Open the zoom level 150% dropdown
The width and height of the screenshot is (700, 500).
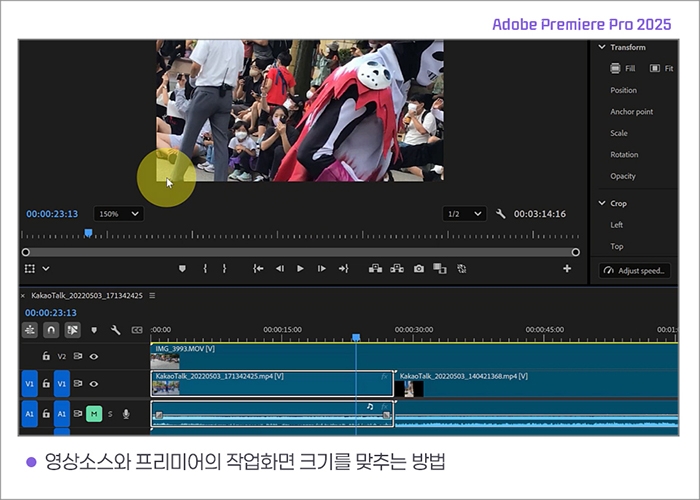click(x=118, y=214)
